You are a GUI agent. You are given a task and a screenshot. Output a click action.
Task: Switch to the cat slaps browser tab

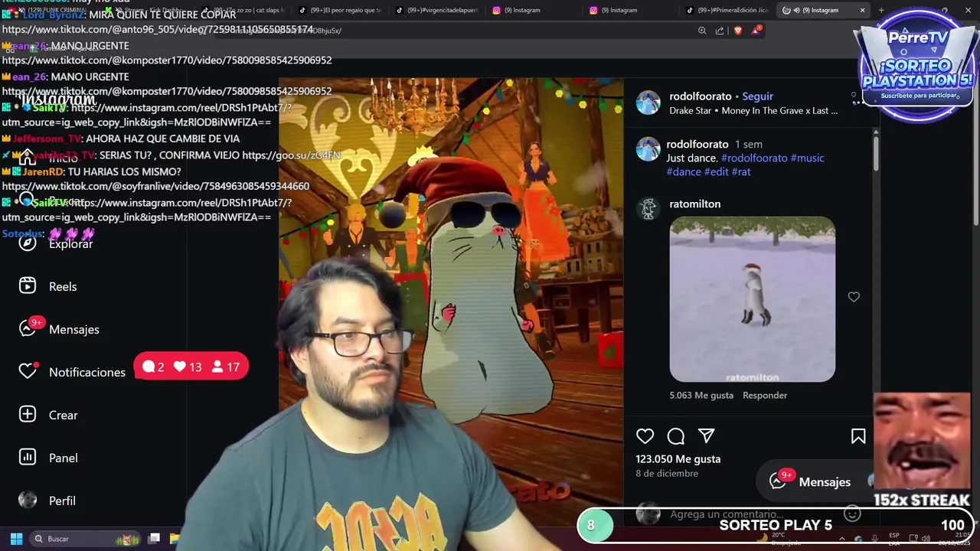click(244, 10)
